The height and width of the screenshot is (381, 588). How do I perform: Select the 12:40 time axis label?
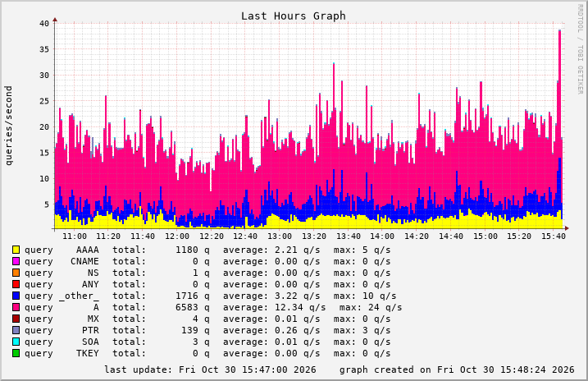coord(245,236)
